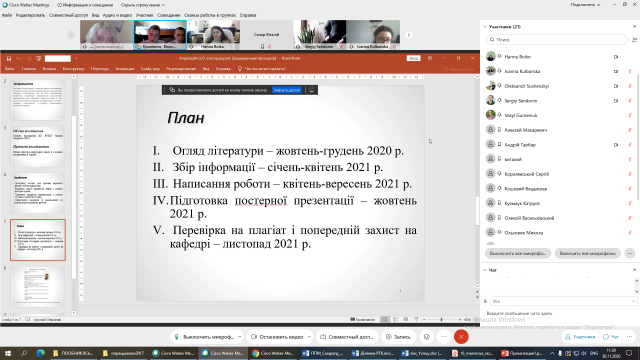640x360 pixels.
Task: Click the Совместный доступ share button
Action: coord(347,337)
